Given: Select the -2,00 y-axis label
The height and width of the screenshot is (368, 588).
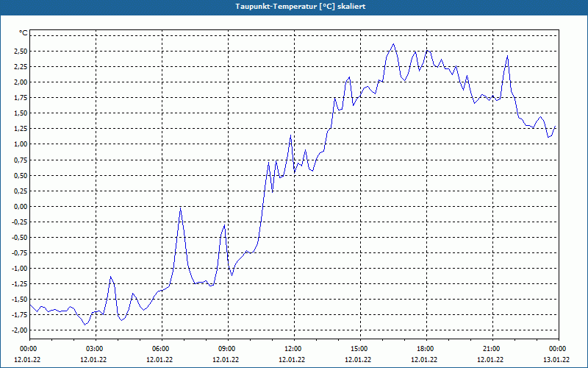Looking at the screenshot, I should (20, 330).
